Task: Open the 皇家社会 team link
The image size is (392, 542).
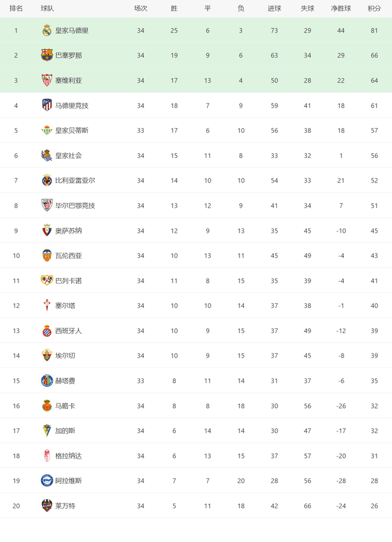Action: (x=69, y=156)
